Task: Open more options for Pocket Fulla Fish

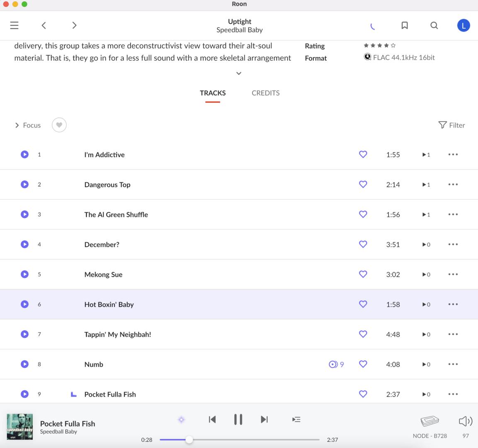Action: pyautogui.click(x=453, y=394)
